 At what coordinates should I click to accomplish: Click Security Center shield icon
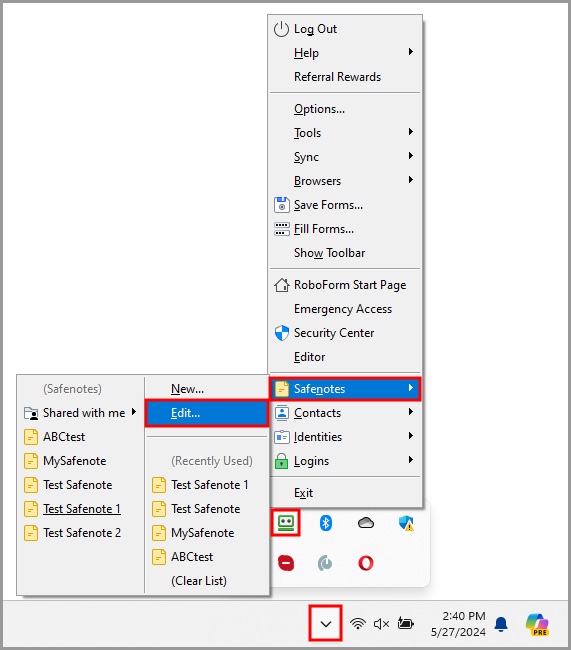pos(282,333)
